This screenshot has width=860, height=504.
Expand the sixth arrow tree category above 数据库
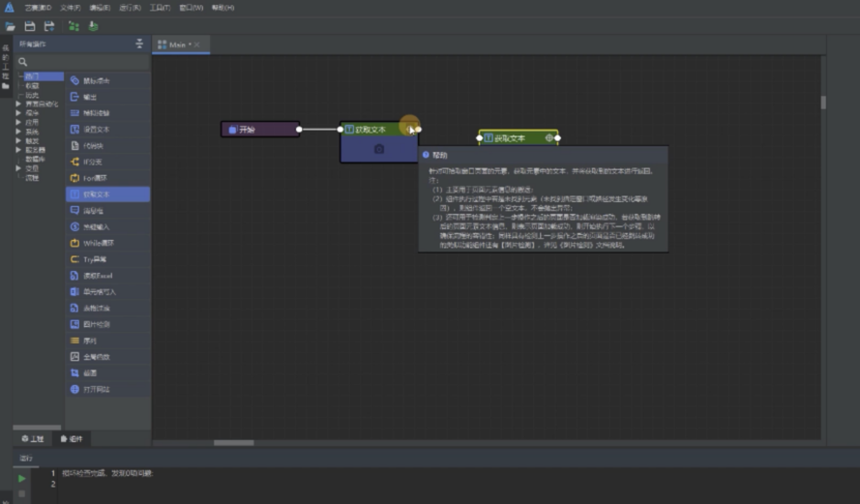(x=18, y=150)
